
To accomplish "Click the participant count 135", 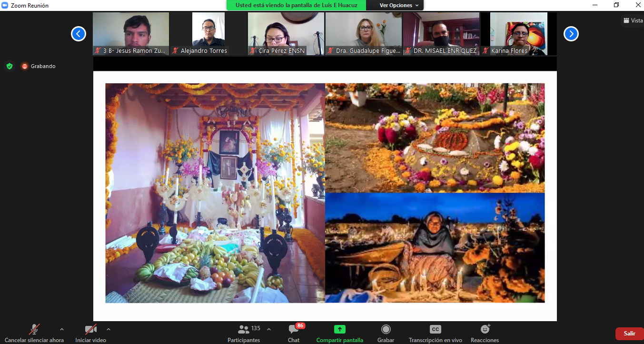I will coord(256,328).
